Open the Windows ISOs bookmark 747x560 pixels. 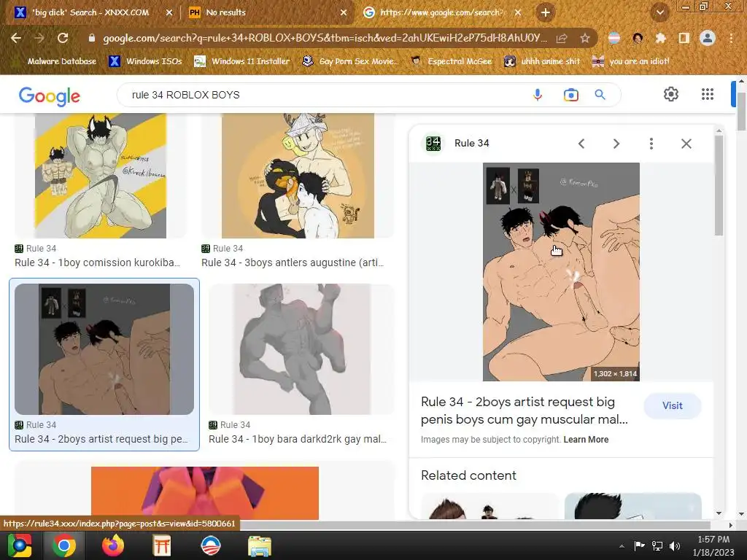pos(145,61)
